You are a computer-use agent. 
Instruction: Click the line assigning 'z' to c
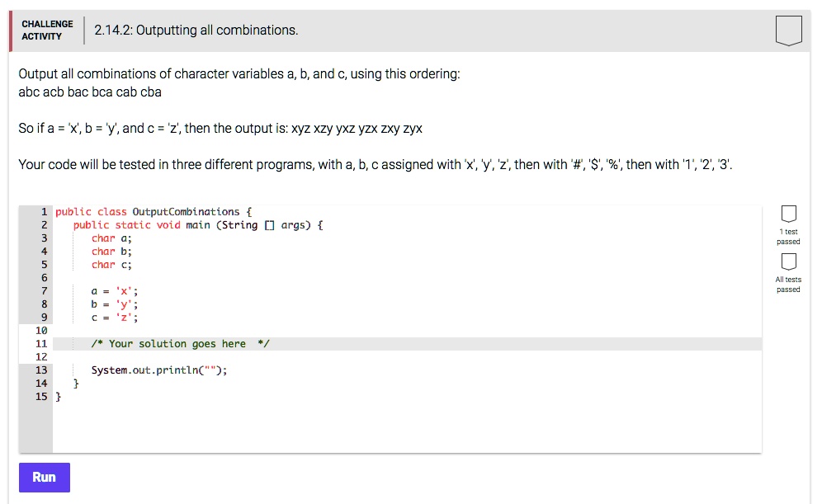[115, 318]
